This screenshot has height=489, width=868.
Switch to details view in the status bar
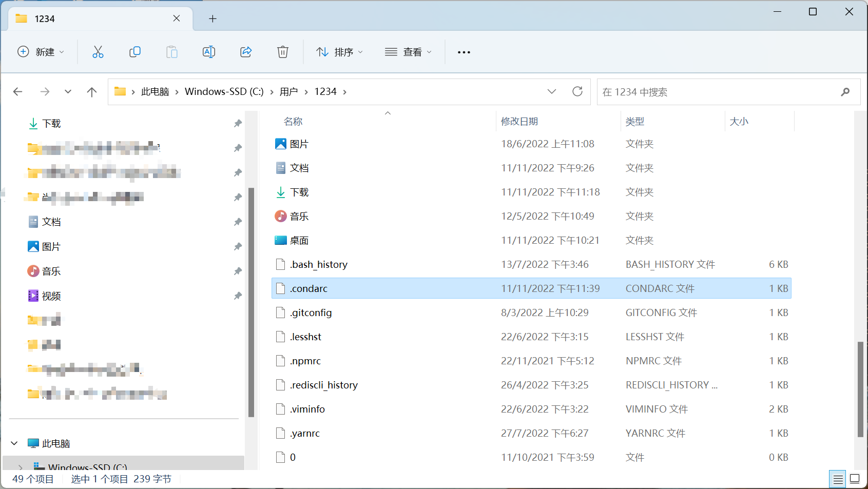point(838,478)
